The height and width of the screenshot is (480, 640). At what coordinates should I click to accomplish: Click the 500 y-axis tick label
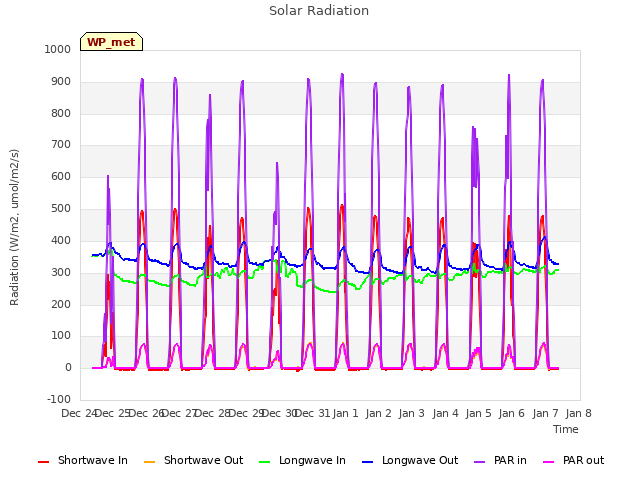[x=61, y=208]
